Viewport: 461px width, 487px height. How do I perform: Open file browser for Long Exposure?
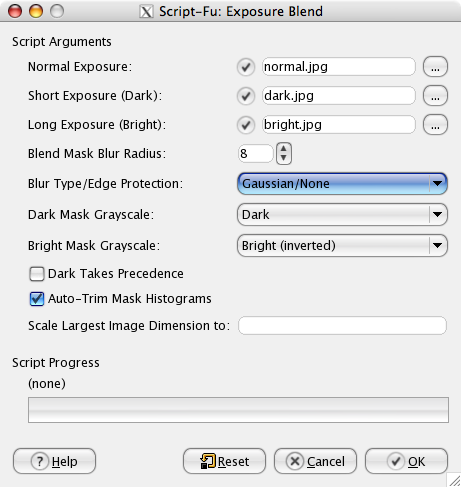435,125
